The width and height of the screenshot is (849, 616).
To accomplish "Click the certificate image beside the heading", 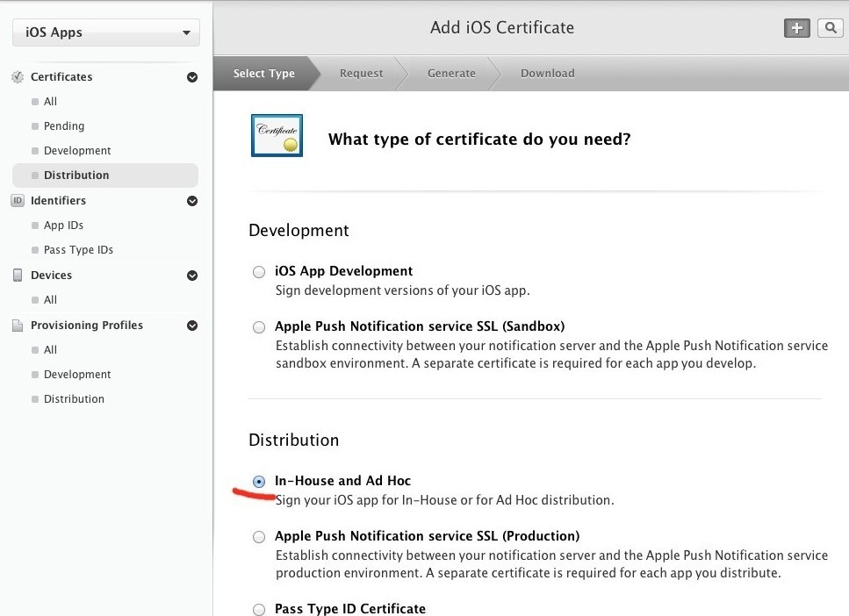I will (x=277, y=135).
